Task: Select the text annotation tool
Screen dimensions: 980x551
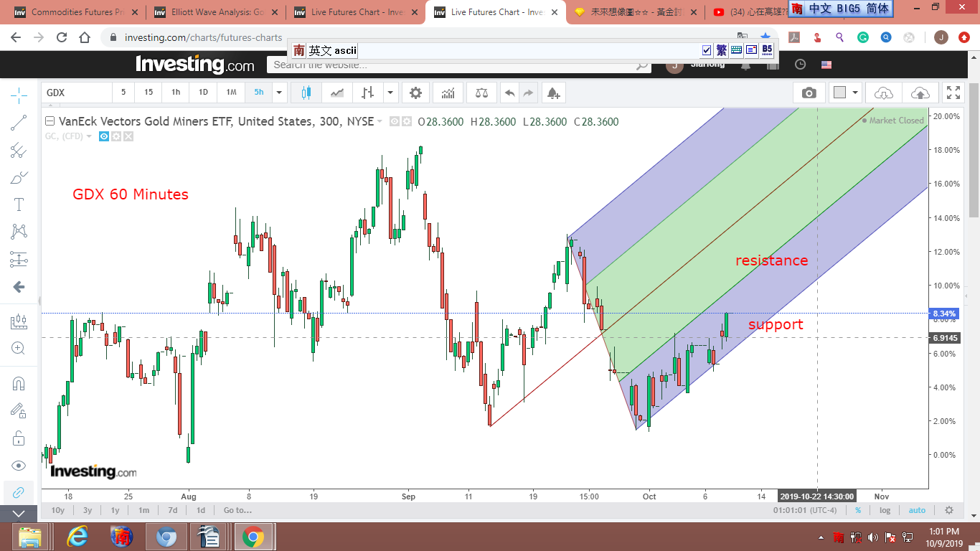Action: tap(19, 204)
